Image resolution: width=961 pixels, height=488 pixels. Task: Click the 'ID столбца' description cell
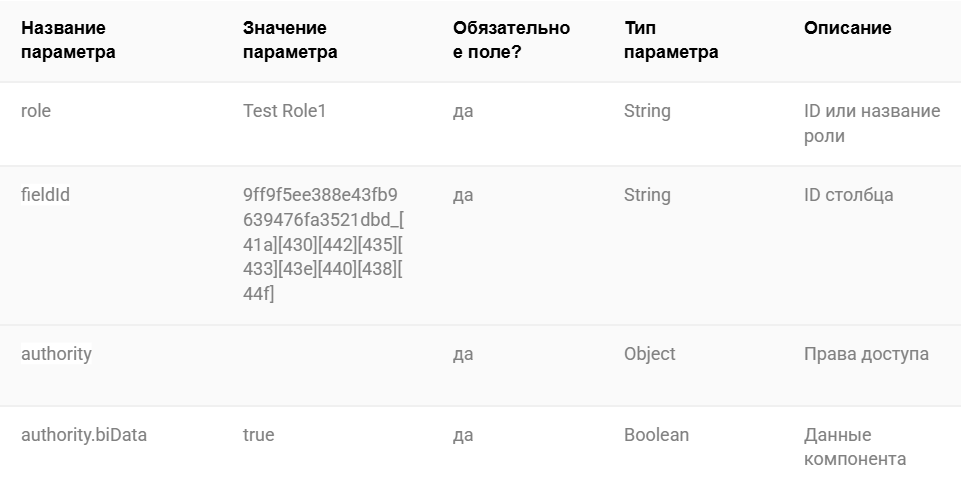pos(848,195)
